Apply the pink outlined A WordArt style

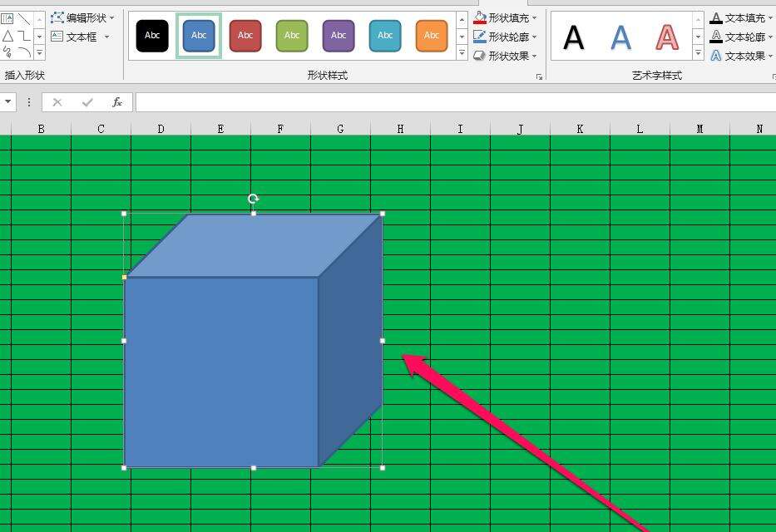[x=667, y=37]
